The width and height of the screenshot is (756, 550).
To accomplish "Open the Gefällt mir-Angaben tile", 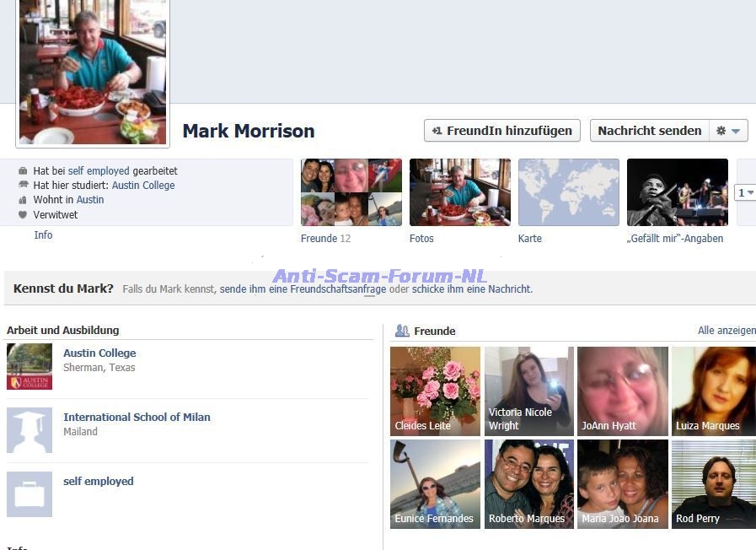I will click(x=677, y=192).
